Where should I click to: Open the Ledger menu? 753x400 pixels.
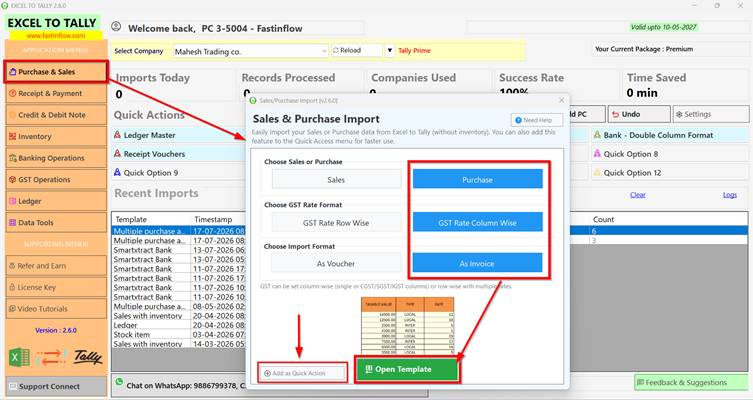(56, 201)
